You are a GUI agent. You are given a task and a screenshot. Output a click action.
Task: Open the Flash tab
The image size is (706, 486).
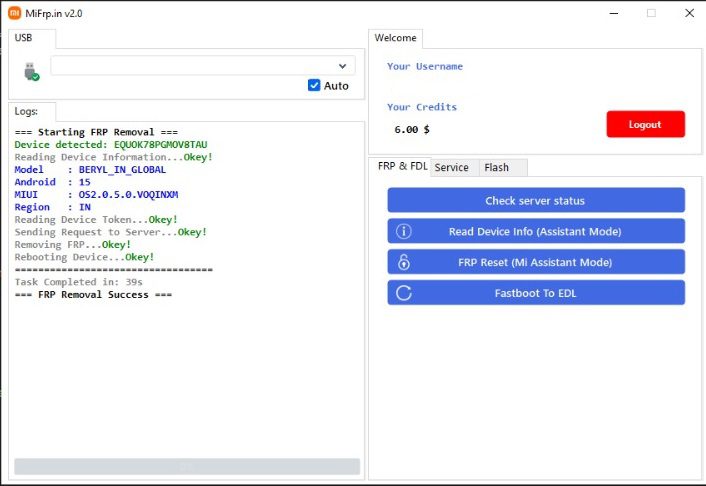tap(497, 167)
